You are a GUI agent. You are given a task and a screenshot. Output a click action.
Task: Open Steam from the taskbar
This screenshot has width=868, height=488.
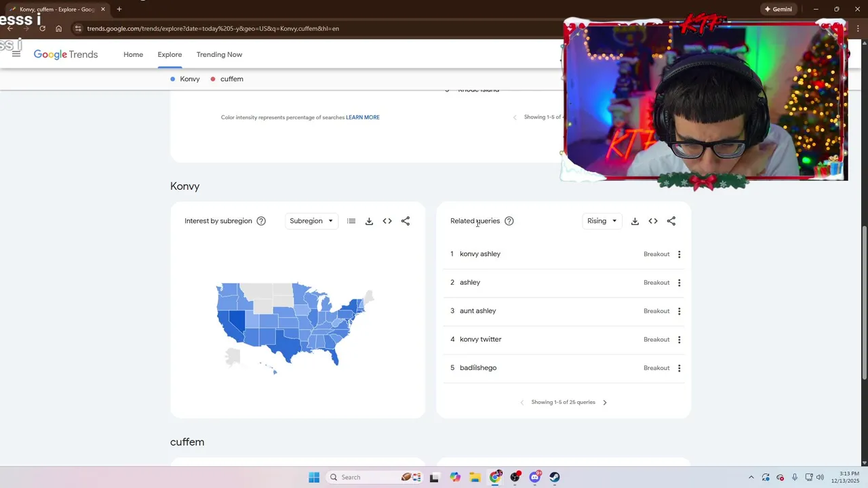point(555,477)
